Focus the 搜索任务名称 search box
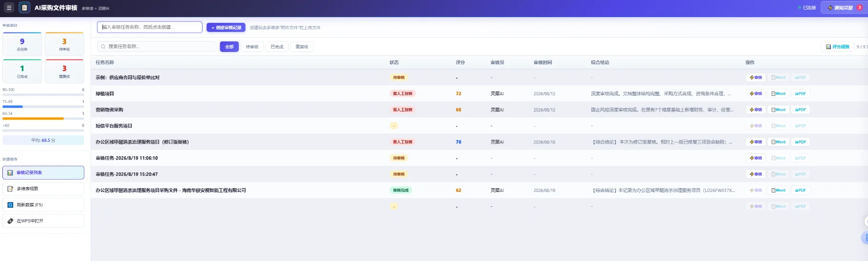Screen dimensions: 868x261 click(157, 47)
